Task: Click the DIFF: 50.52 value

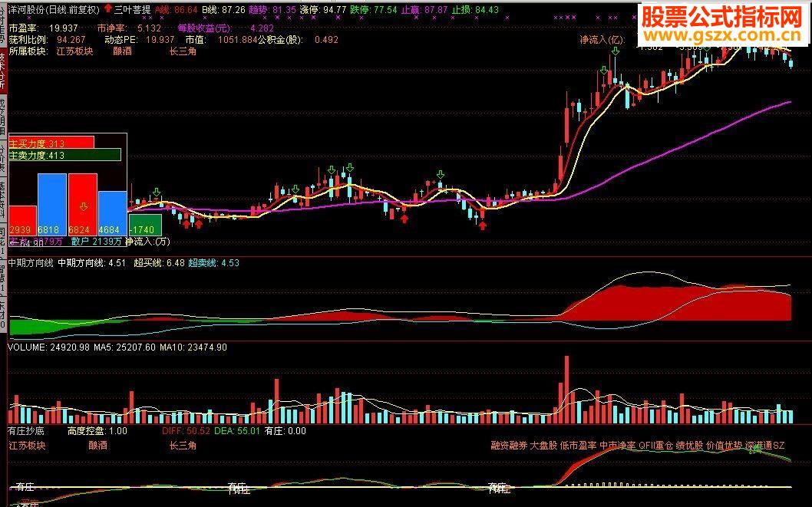Action: pos(186,430)
